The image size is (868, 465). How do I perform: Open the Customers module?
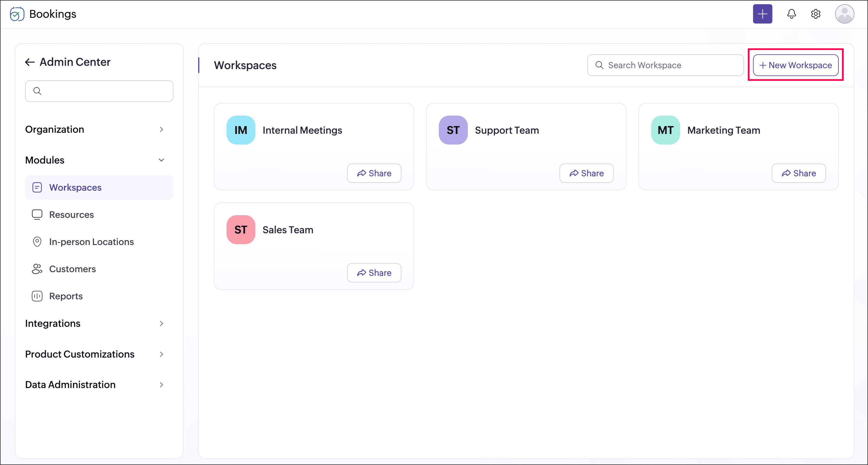click(72, 269)
